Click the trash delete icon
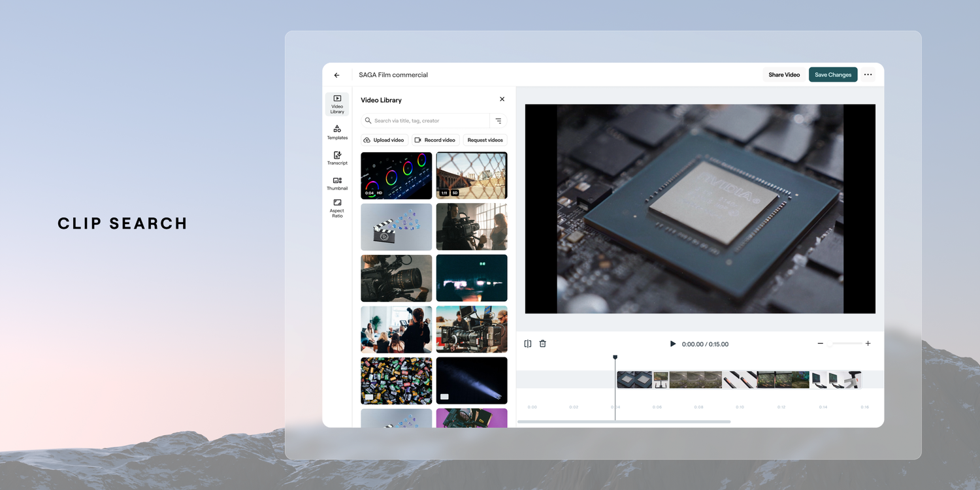 [542, 344]
